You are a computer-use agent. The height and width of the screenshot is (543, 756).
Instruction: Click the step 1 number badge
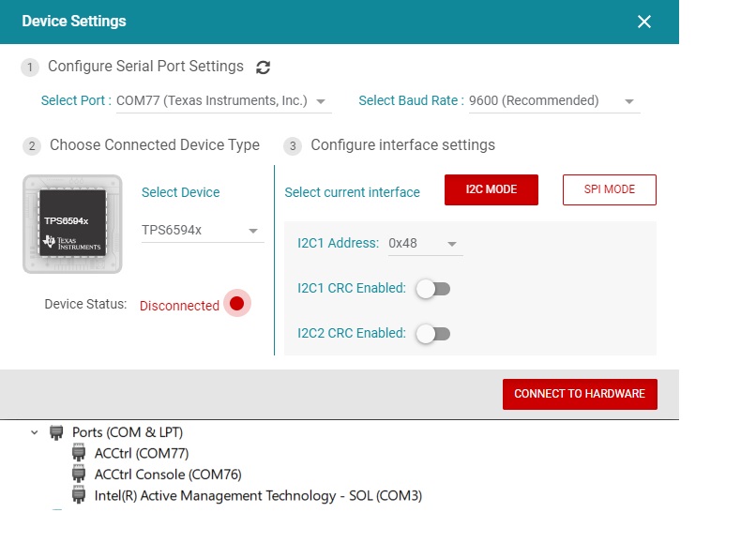31,68
